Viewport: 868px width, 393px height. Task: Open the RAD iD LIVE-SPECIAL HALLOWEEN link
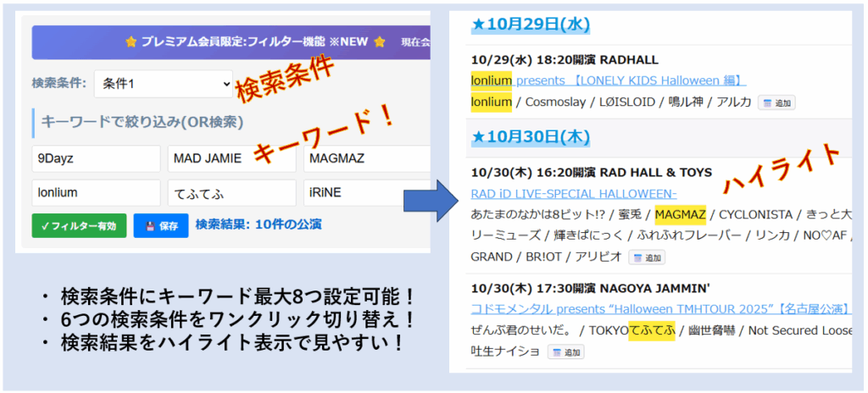(573, 193)
